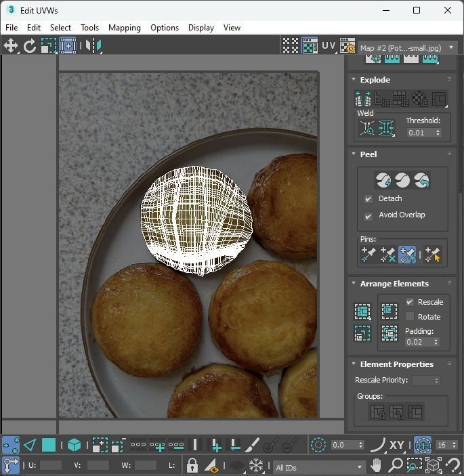The height and width of the screenshot is (476, 464).
Task: Click the Freeze Selected snowflake icon
Action: click(x=256, y=465)
